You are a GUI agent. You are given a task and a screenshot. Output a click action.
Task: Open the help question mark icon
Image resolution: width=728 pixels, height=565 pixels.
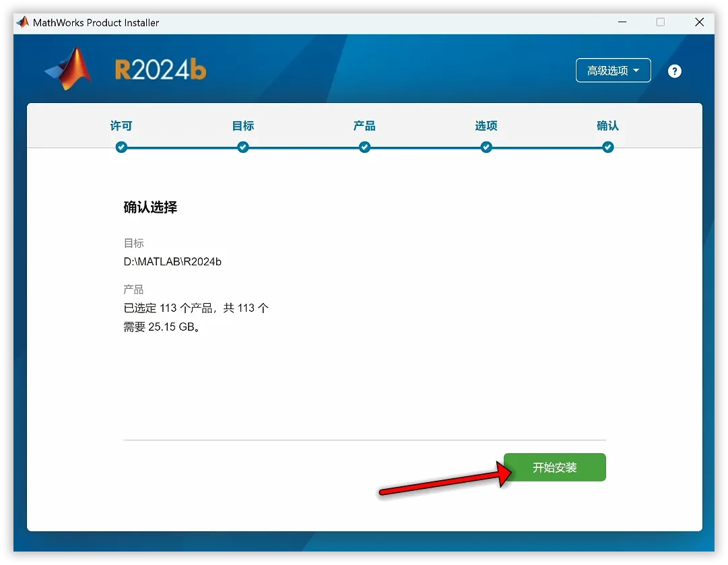674,71
